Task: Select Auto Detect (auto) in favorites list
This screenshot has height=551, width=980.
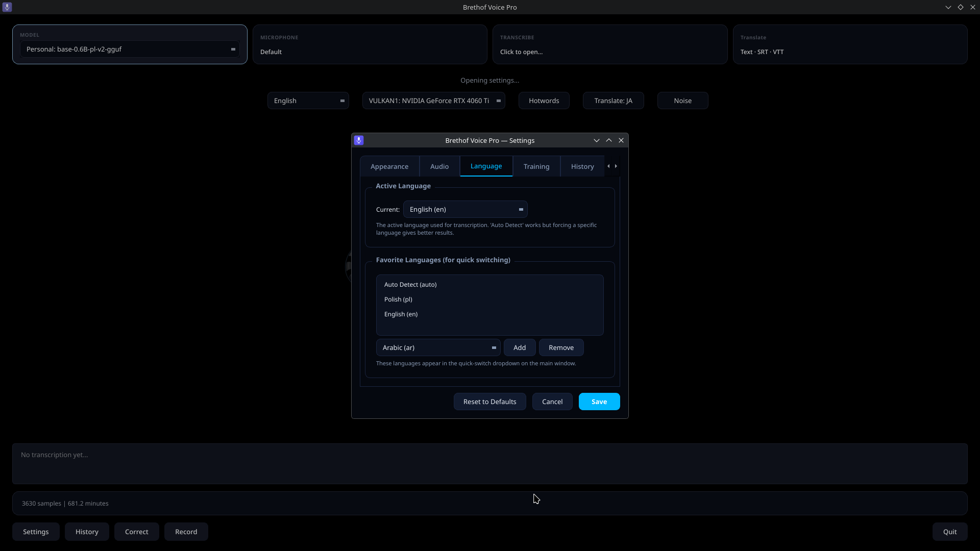Action: [490, 285]
